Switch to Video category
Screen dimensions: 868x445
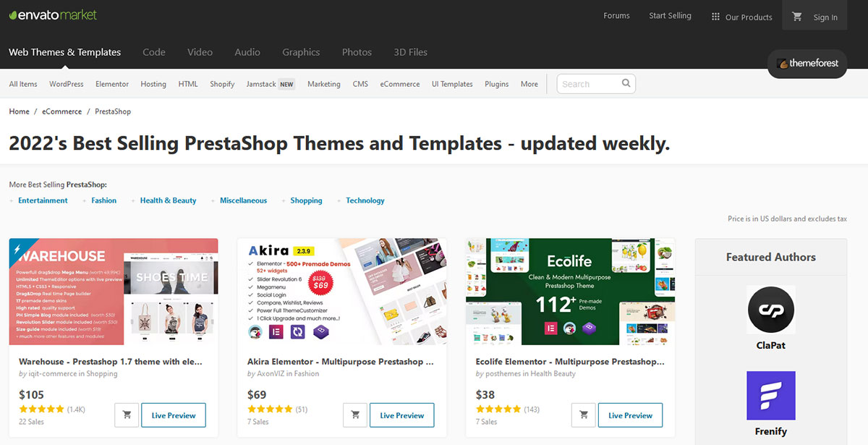200,52
